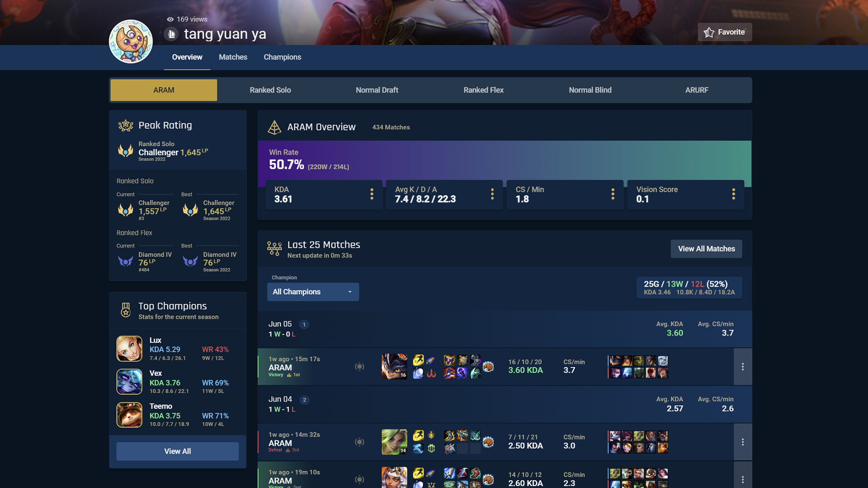
Task: Click the View All Matches button
Action: [707, 249]
